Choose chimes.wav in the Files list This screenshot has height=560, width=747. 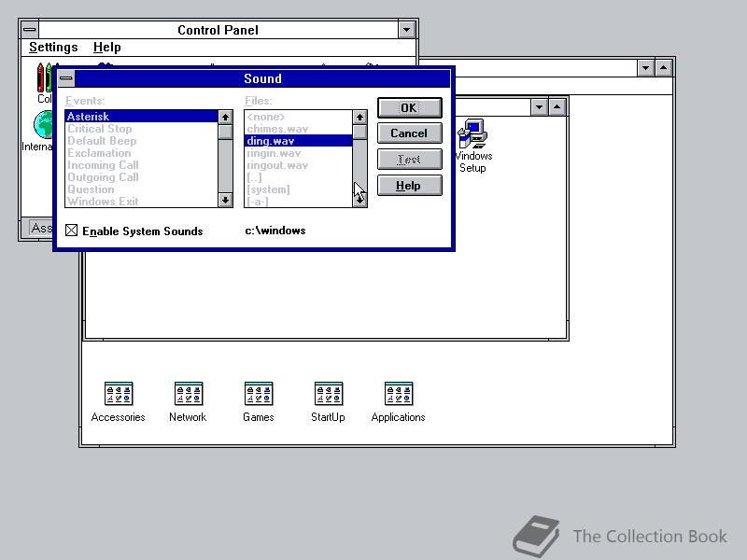point(299,129)
